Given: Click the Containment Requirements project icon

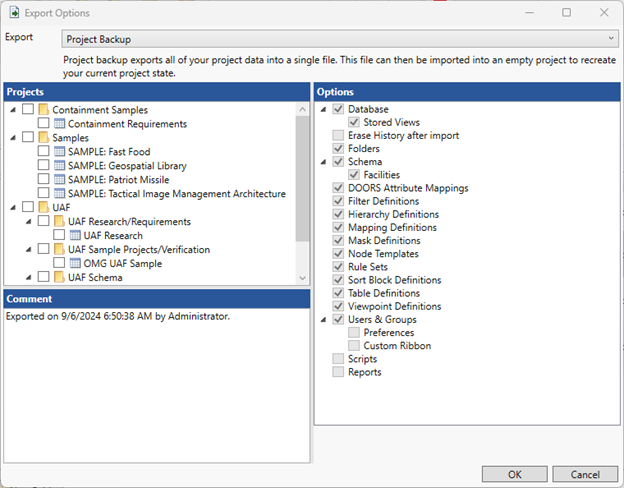Looking at the screenshot, I should coord(59,124).
